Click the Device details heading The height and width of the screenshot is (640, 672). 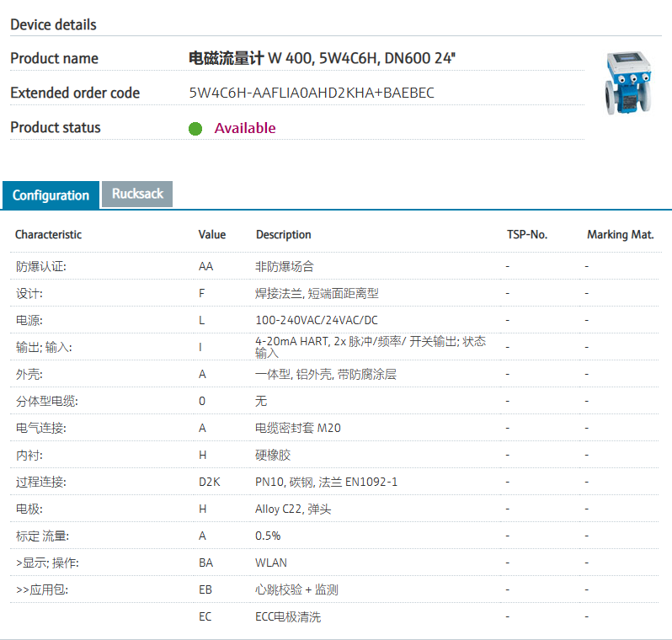click(x=53, y=24)
